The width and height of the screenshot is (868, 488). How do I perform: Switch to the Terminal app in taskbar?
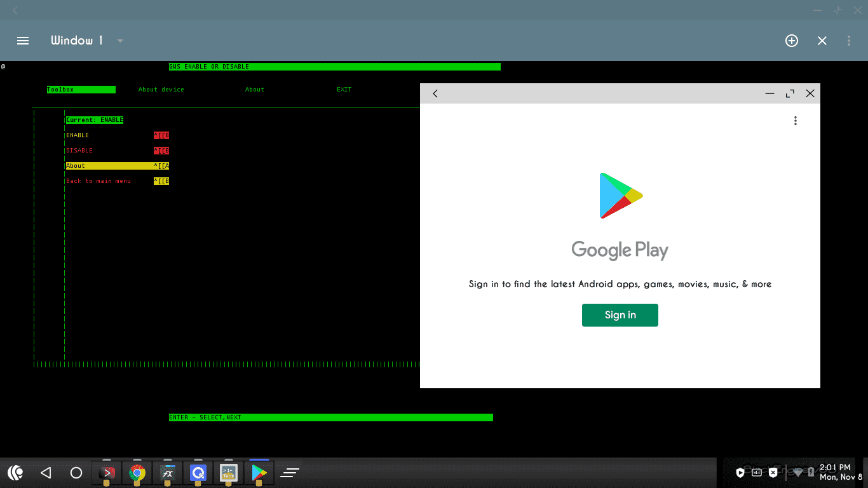229,473
